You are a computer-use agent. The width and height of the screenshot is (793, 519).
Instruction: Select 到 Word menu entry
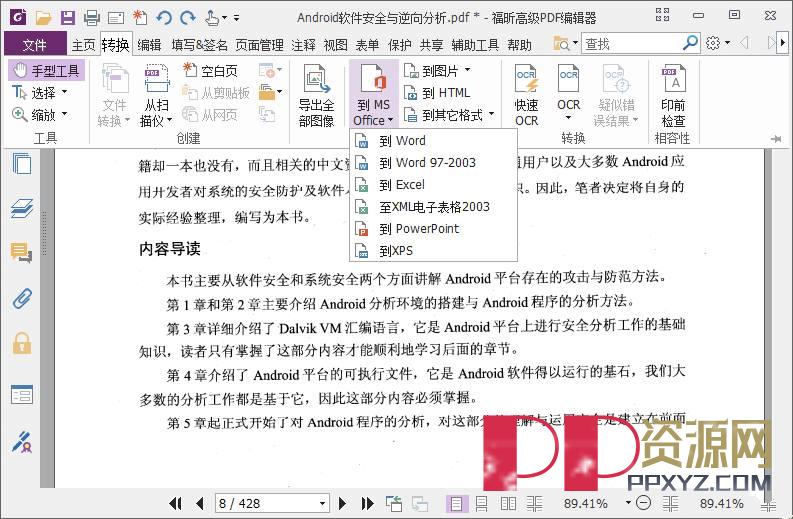(x=433, y=141)
